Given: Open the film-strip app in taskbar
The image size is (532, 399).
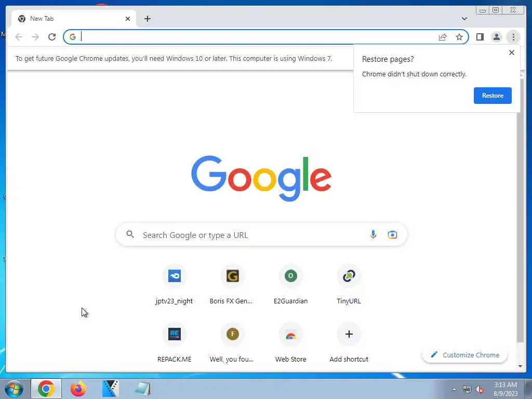Looking at the screenshot, I should tap(110, 389).
